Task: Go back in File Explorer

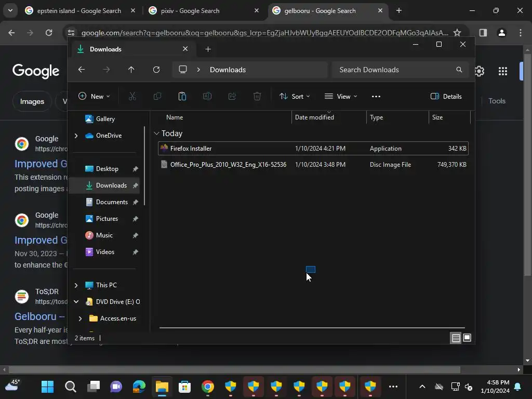Action: (x=82, y=70)
